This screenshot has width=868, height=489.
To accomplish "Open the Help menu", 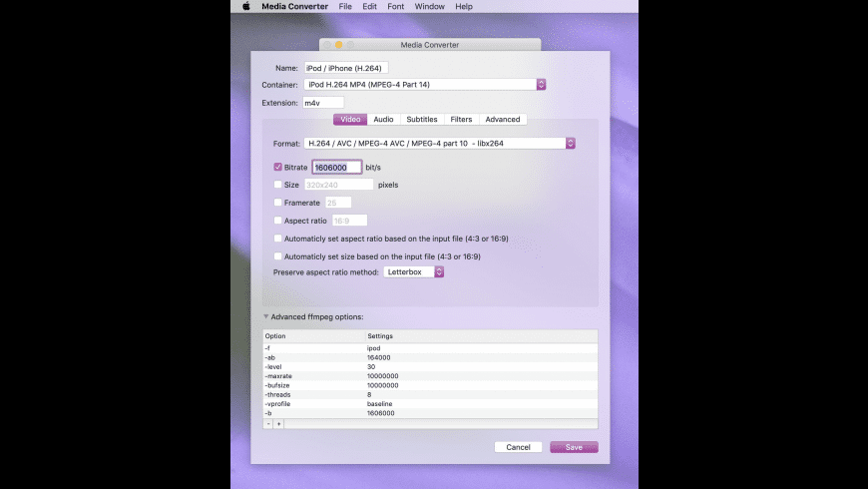I will pos(464,6).
